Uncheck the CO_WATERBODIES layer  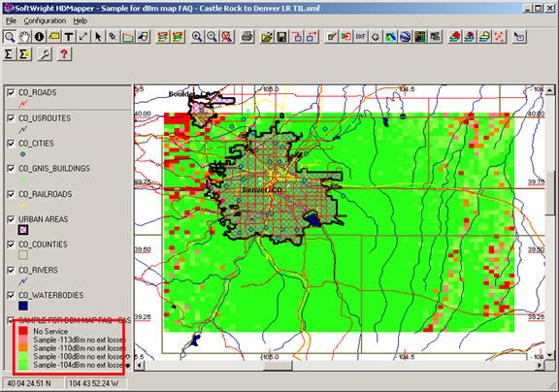pos(11,295)
